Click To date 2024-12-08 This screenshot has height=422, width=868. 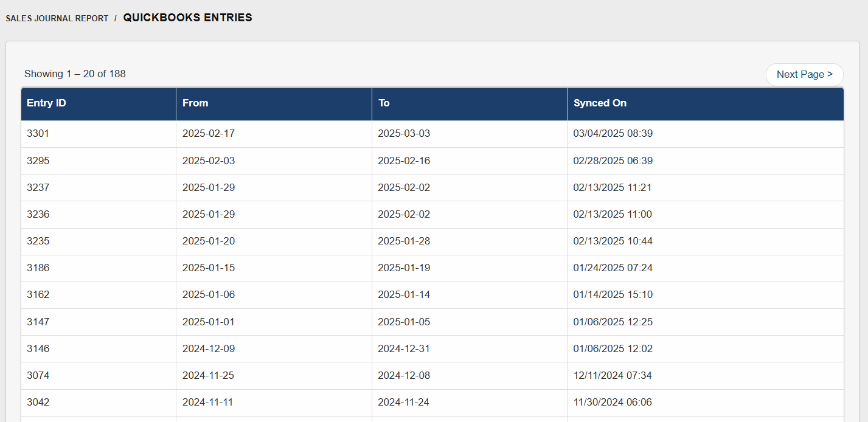404,375
